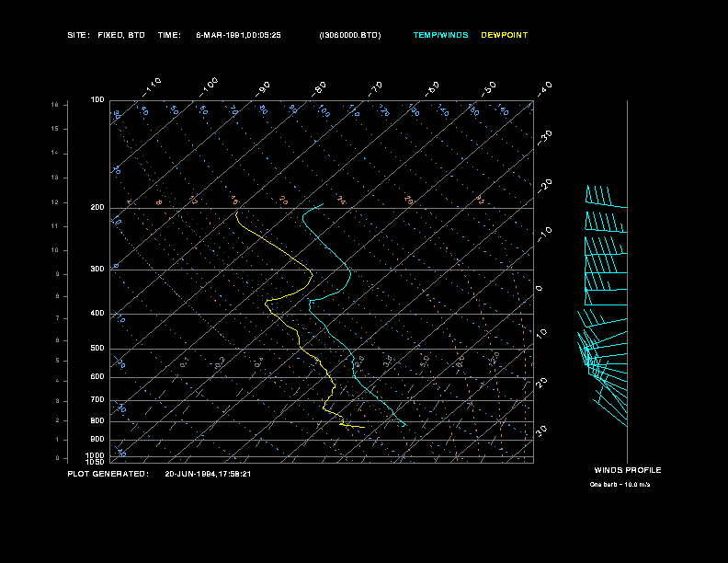Click the 13 km mark on the height scale
Image resolution: width=728 pixels, height=563 pixels.
55,178
